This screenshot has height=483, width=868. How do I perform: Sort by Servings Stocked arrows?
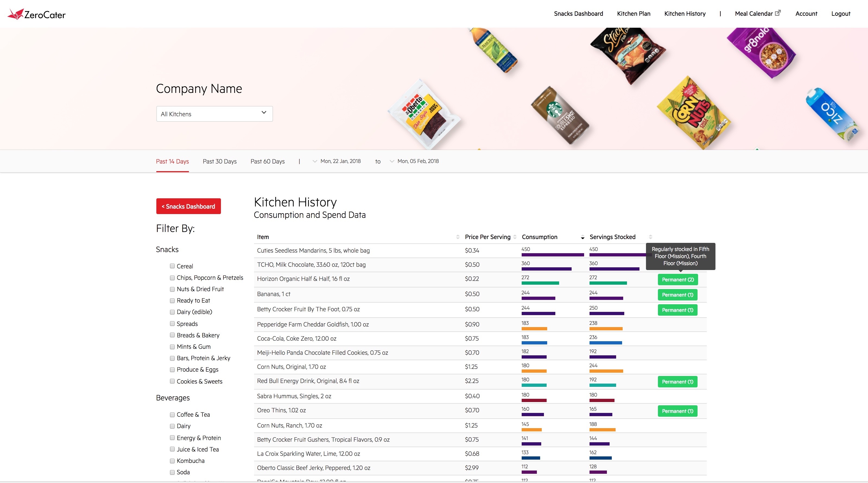pyautogui.click(x=651, y=237)
